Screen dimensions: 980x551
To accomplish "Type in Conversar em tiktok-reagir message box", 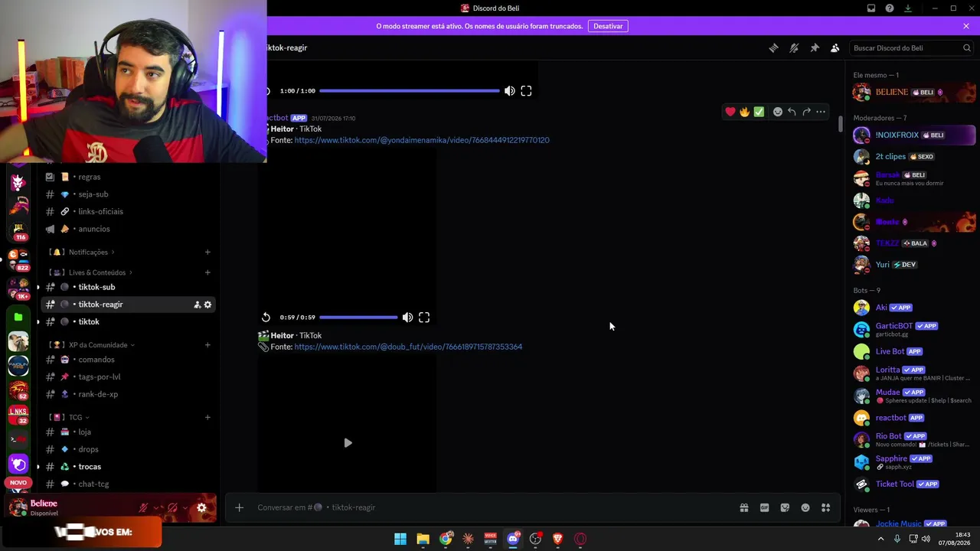I will click(490, 507).
